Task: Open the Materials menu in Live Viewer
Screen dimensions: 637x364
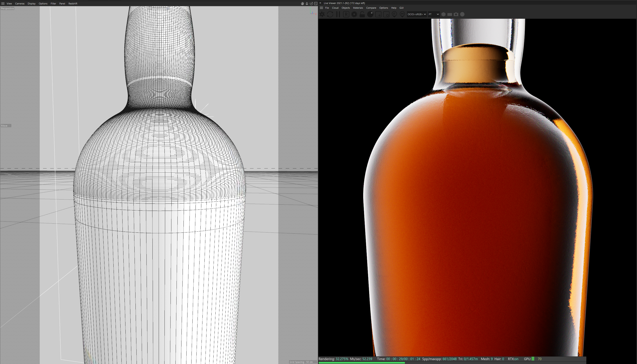Action: (x=358, y=8)
